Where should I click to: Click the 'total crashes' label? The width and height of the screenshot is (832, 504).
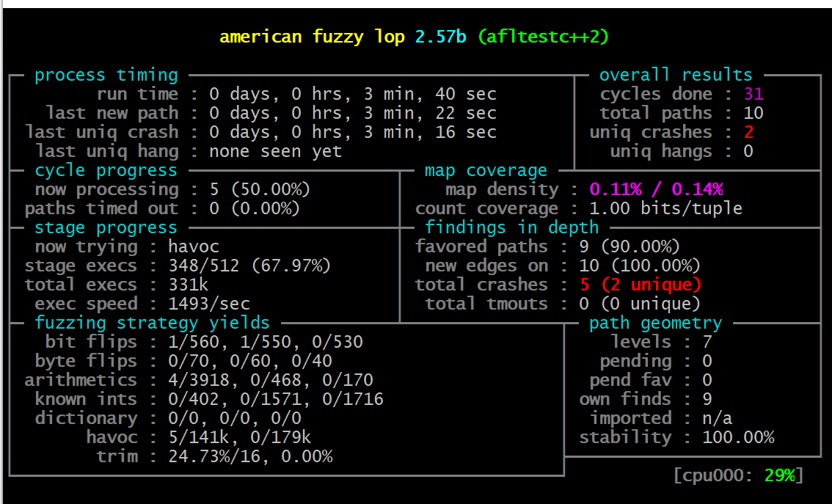[481, 285]
